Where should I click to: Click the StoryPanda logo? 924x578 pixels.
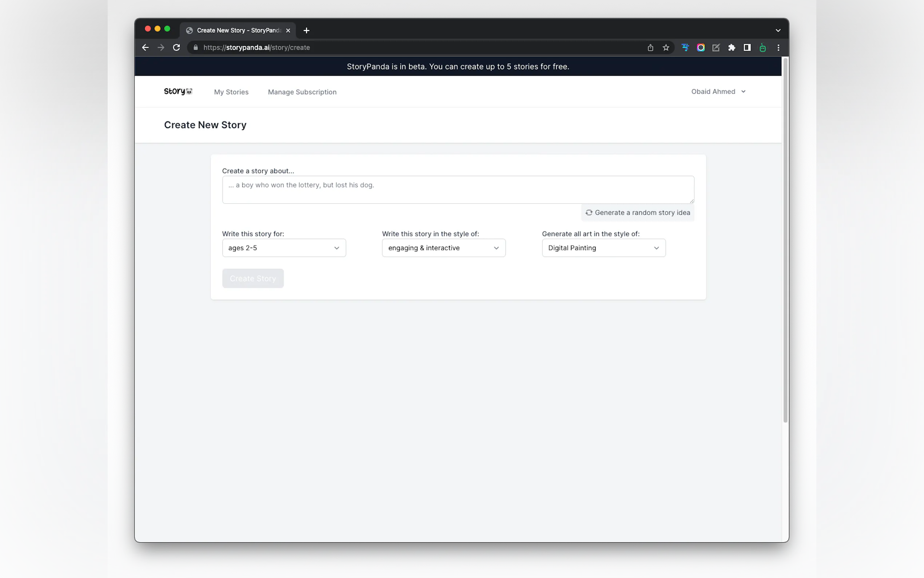click(x=178, y=91)
